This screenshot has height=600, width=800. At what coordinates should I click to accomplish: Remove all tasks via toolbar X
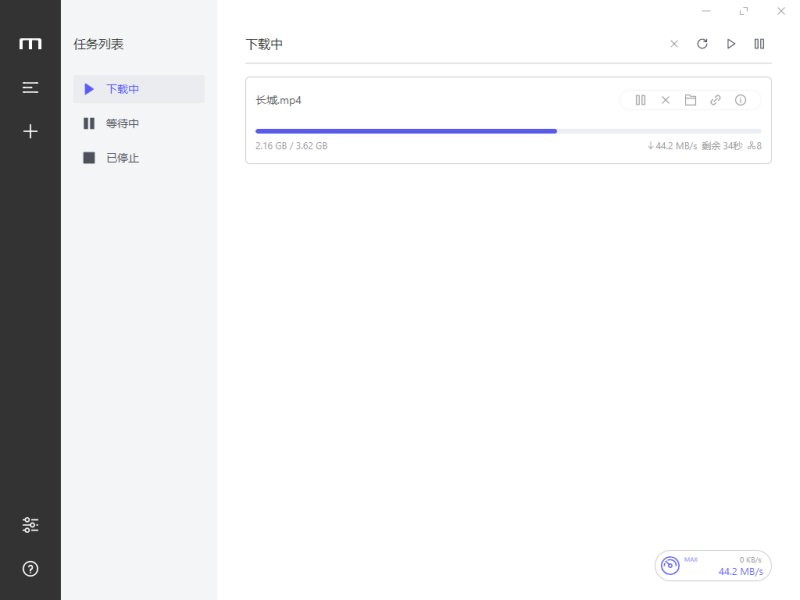(675, 44)
